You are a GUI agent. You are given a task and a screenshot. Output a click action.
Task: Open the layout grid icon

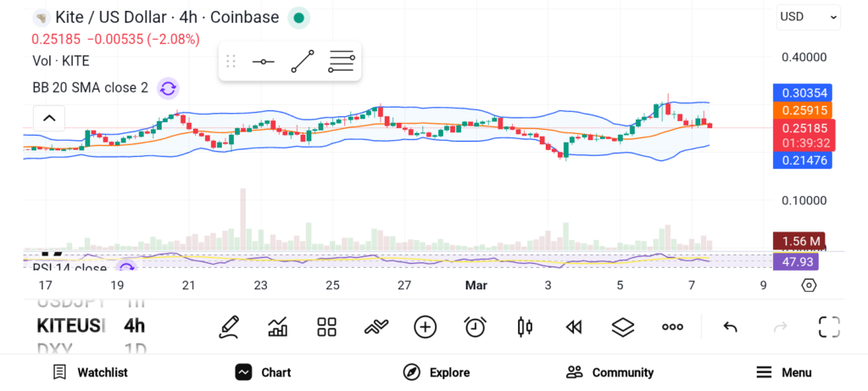(x=326, y=327)
